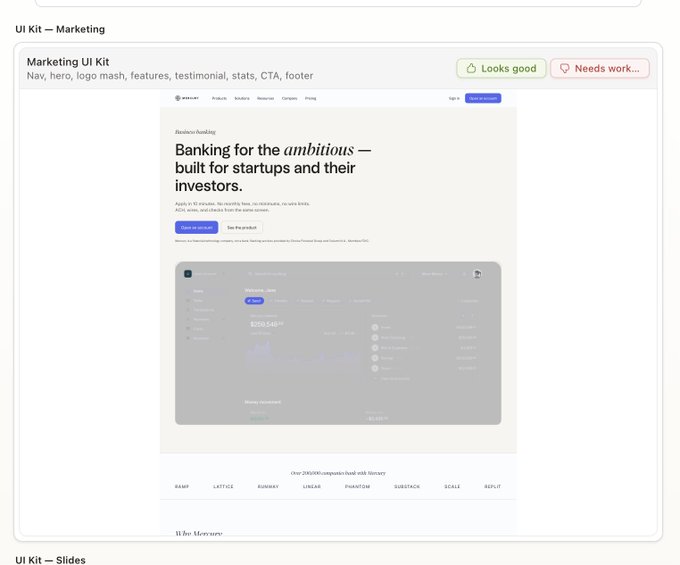Viewport: 680px width, 565px height.
Task: Approve kit with Looks good button
Action: tap(501, 69)
